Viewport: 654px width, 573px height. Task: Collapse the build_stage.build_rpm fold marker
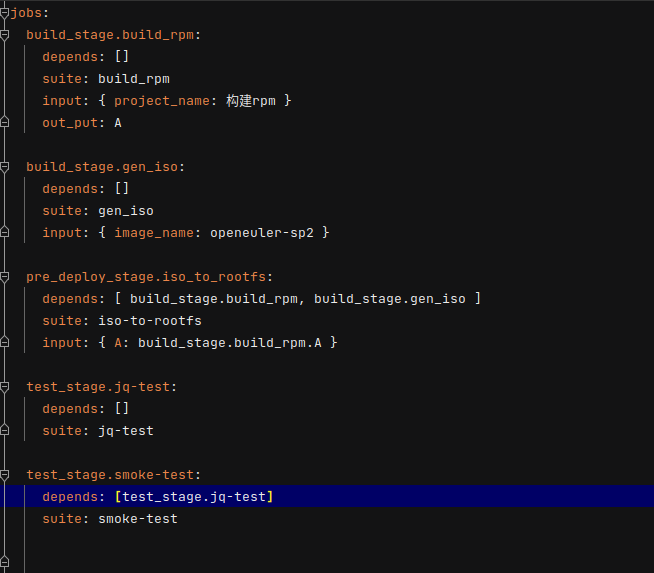tap(5, 35)
